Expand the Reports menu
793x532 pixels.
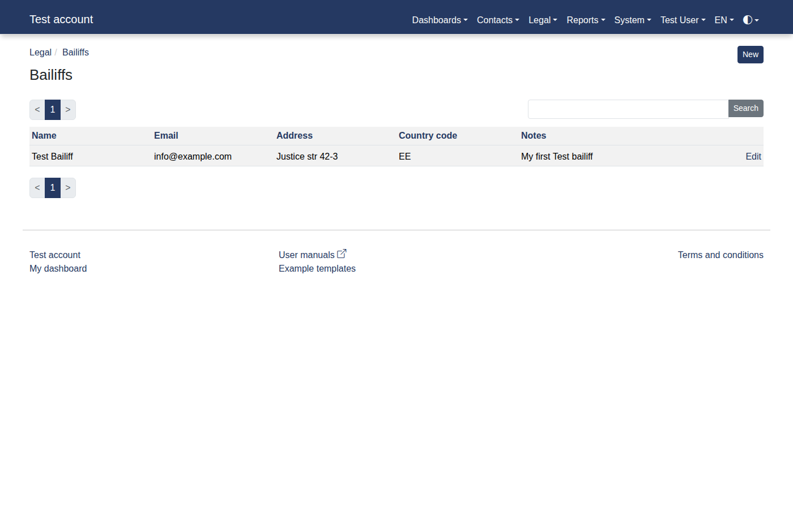585,20
